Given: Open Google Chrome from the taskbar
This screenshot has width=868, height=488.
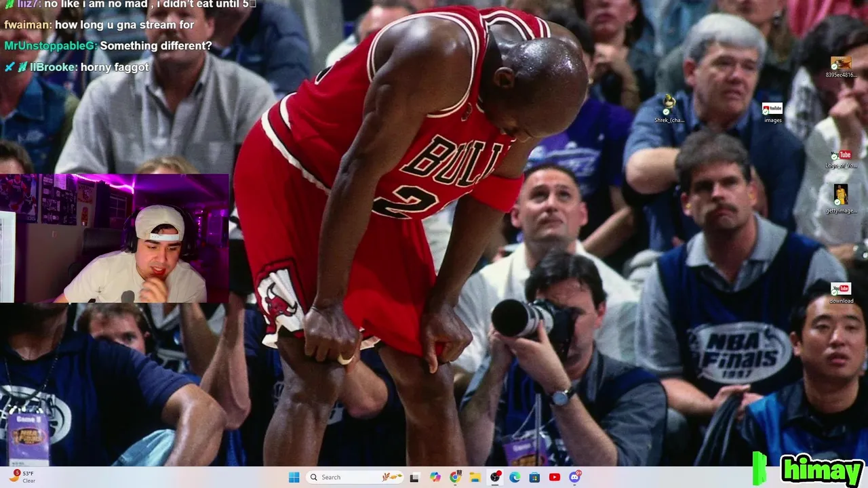Looking at the screenshot, I should click(x=455, y=477).
